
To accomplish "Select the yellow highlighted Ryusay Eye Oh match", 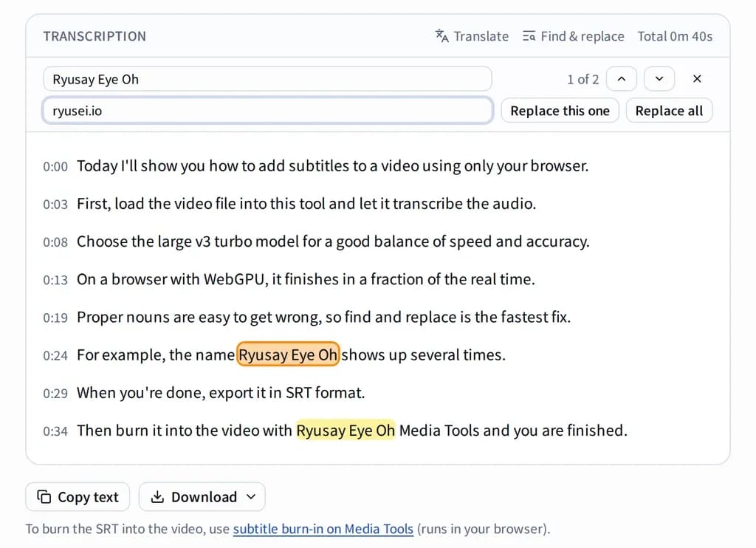I will [346, 431].
